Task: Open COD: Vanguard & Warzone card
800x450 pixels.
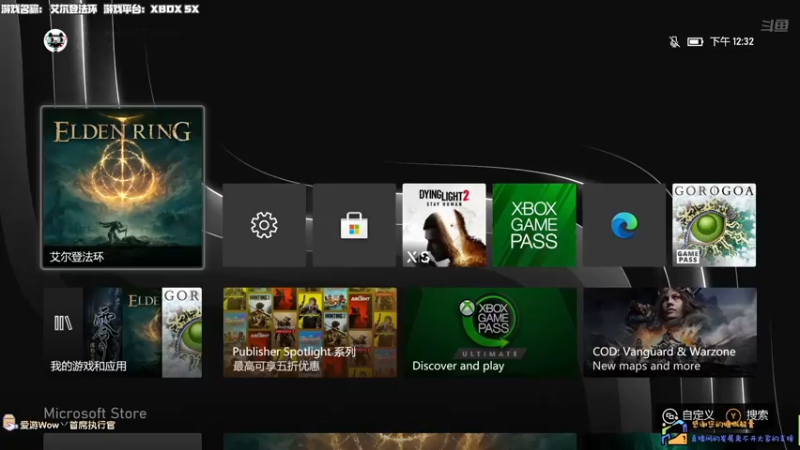Action: (x=670, y=333)
